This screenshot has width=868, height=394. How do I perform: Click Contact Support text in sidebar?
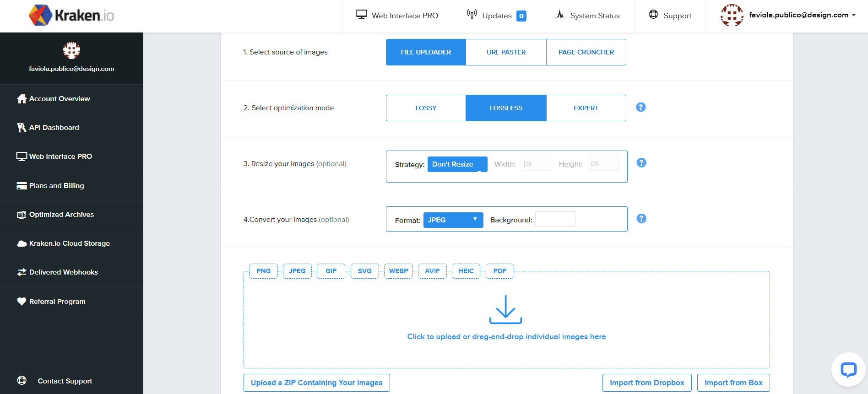65,381
